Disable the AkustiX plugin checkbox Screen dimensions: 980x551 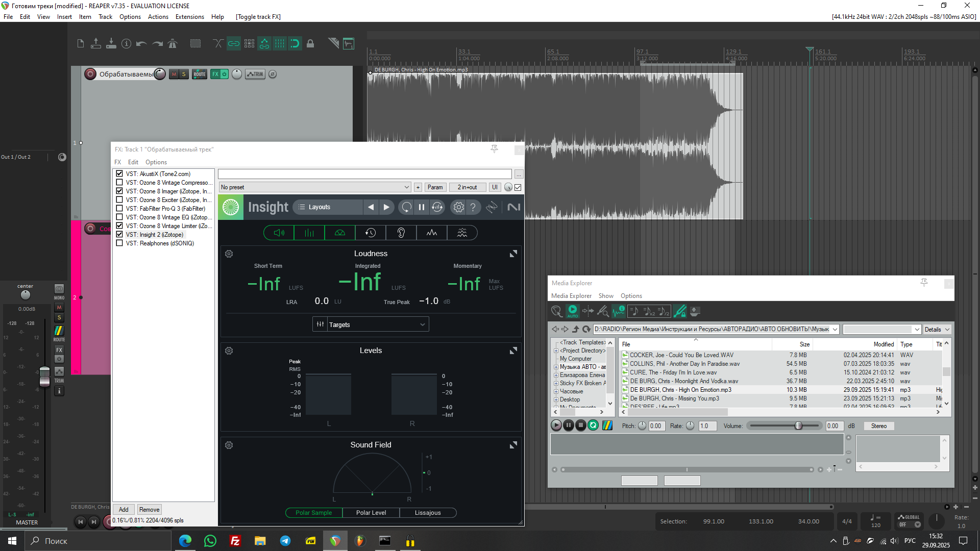point(119,174)
